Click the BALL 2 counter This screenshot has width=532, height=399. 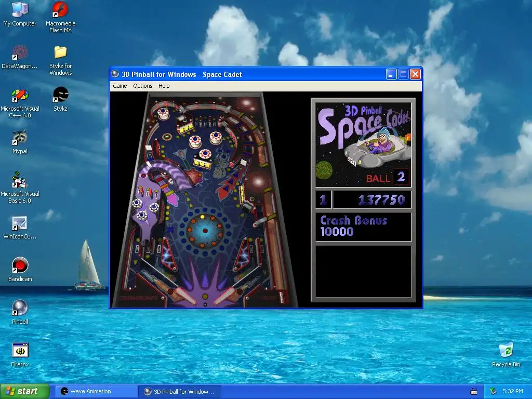pos(387,178)
